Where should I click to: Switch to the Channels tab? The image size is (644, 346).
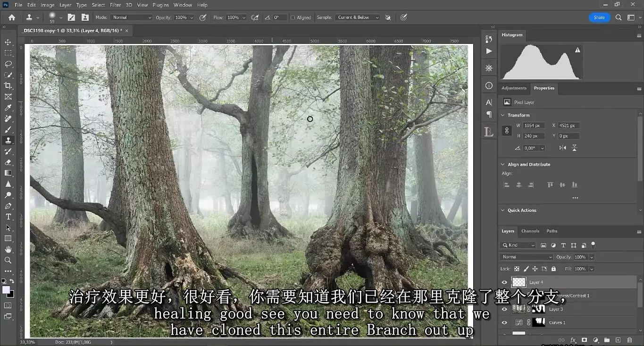(530, 231)
